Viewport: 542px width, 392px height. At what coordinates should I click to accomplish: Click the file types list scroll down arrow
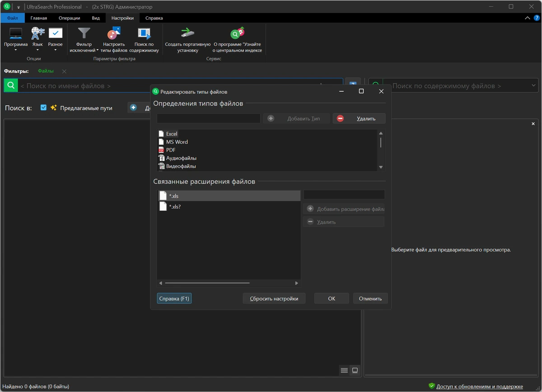(x=381, y=167)
